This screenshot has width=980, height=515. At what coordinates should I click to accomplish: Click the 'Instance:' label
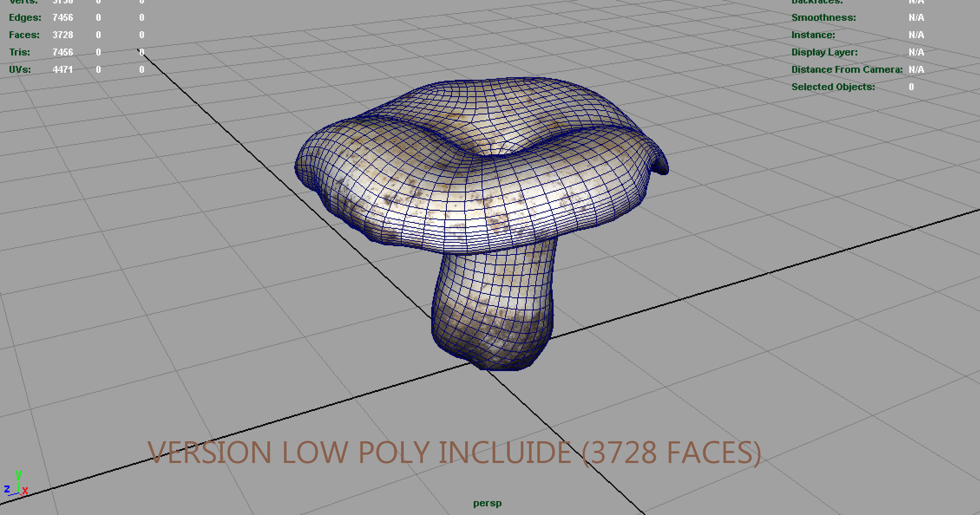813,35
